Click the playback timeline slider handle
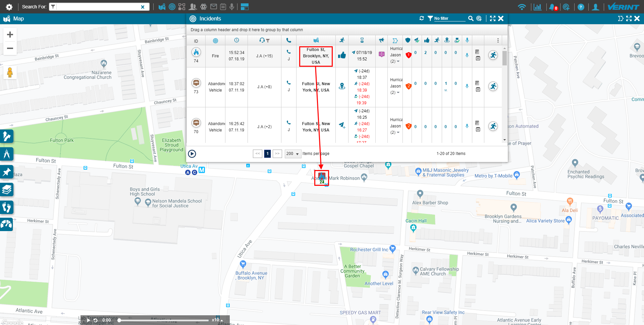Screen dimensions: 644x325 (119, 320)
